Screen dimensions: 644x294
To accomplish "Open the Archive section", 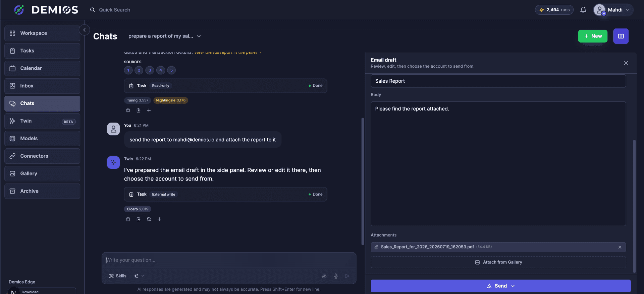I will pyautogui.click(x=42, y=191).
